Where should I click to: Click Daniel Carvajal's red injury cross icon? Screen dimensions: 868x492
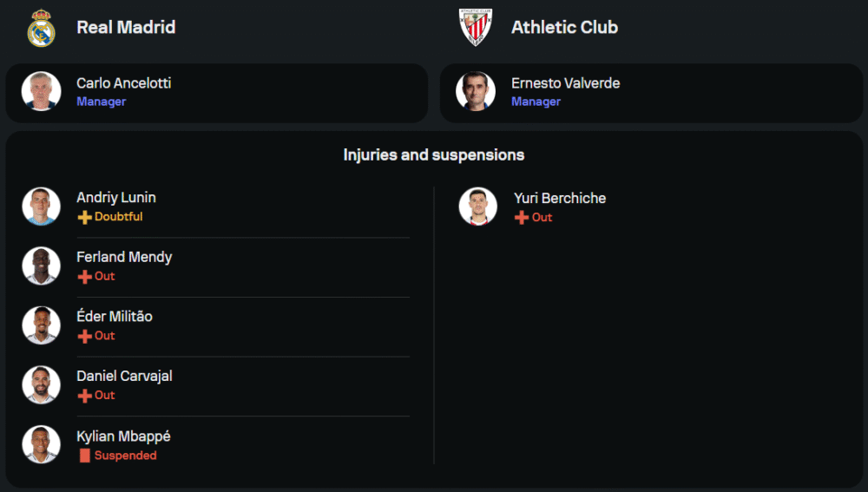(84, 396)
